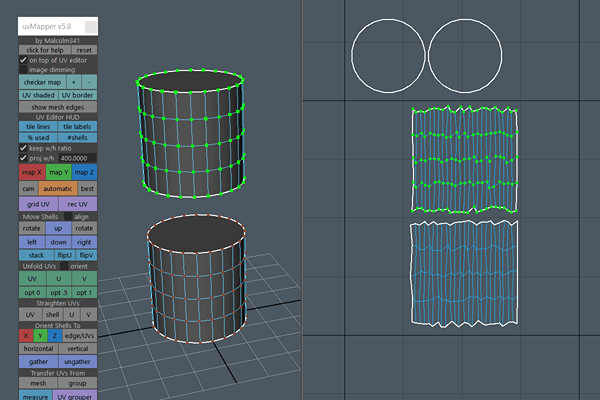Click the gather button

[x=38, y=360]
